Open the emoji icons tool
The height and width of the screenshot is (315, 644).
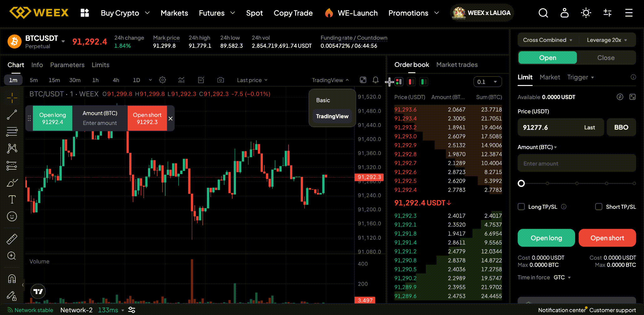click(x=12, y=216)
